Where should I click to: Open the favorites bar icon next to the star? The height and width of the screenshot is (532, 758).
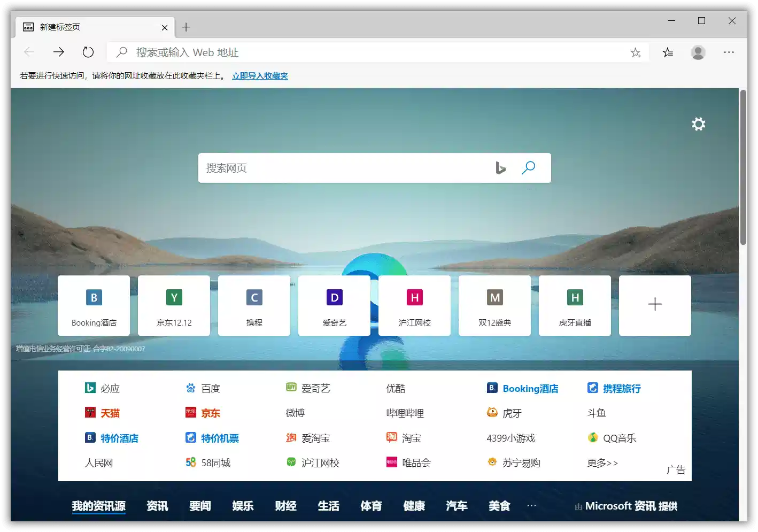pos(667,52)
